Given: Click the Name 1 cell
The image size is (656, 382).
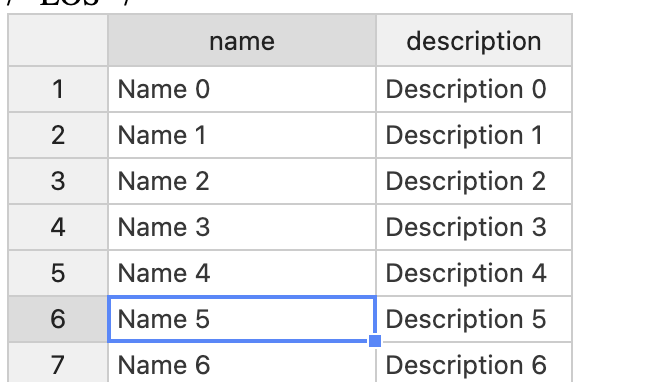Looking at the screenshot, I should pos(242,135).
